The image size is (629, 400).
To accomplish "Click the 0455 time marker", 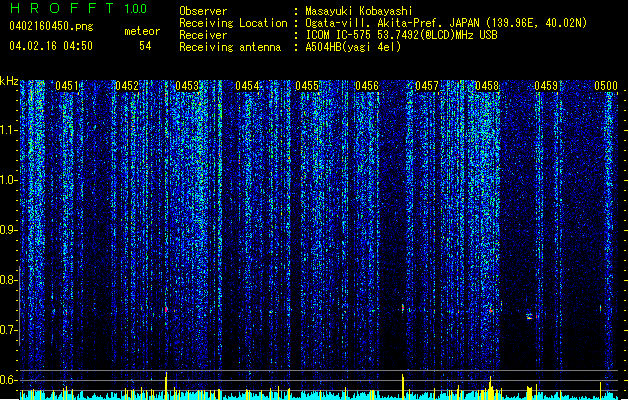I will click(307, 86).
